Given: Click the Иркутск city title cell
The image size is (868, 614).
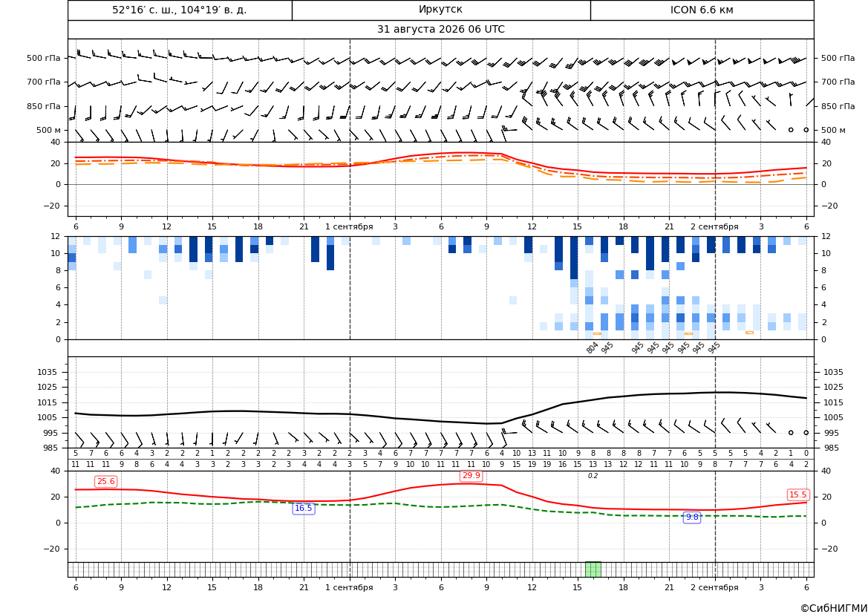Looking at the screenshot, I should 440,10.
